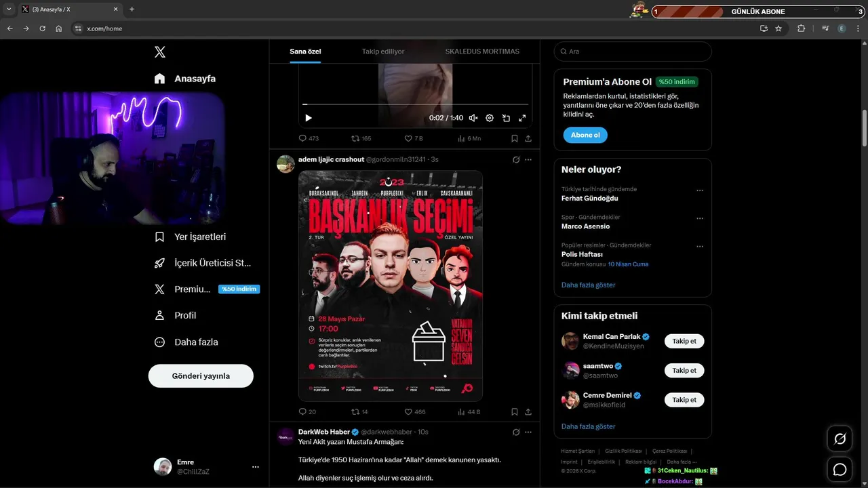Expand Daha fazla sidebar menu
Image resolution: width=868 pixels, height=488 pixels.
pyautogui.click(x=186, y=342)
